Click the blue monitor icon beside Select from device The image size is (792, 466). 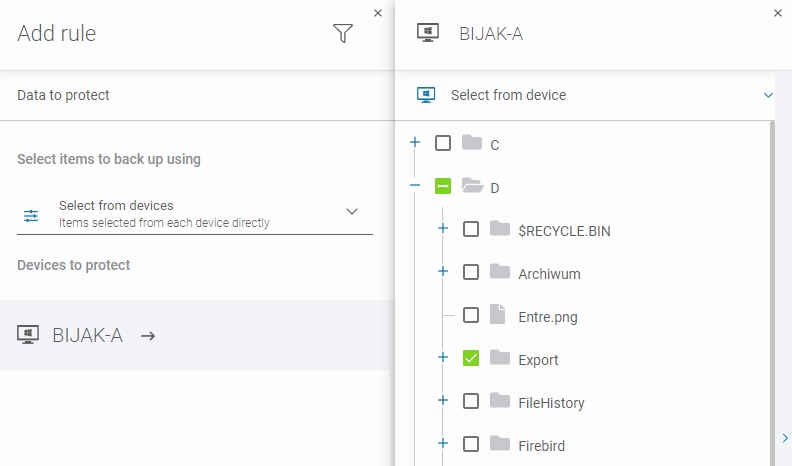[x=427, y=95]
